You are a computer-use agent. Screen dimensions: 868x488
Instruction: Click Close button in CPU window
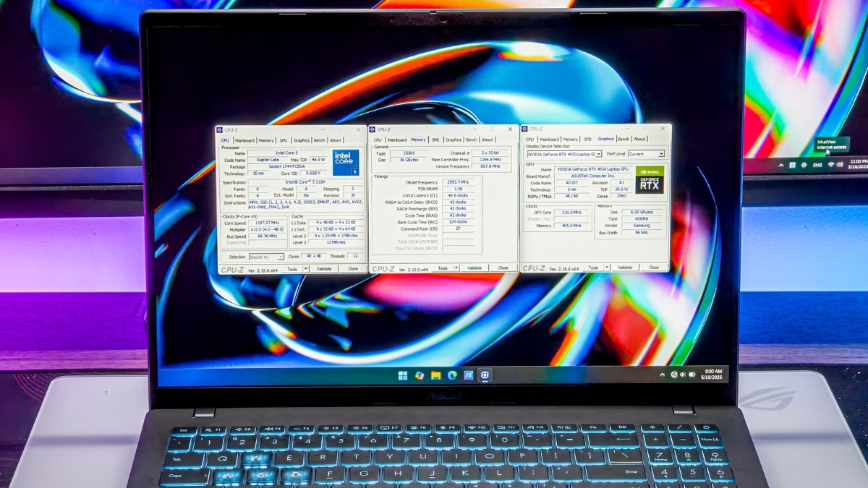coord(353,269)
